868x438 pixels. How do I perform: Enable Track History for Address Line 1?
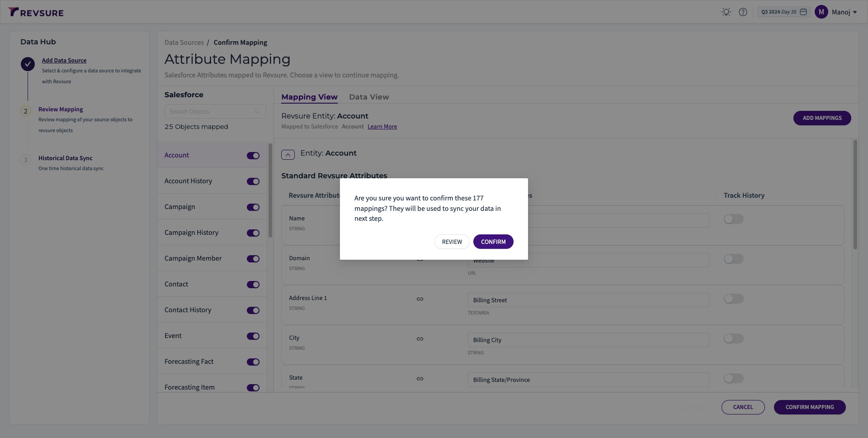tap(733, 299)
